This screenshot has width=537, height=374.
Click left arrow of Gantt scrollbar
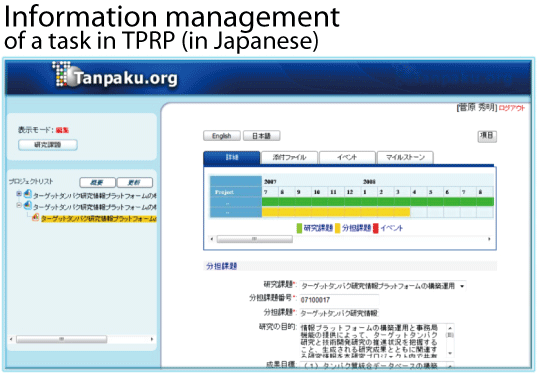(x=212, y=239)
